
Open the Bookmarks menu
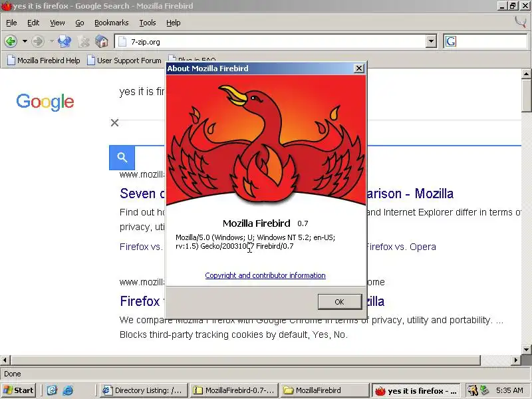click(111, 23)
